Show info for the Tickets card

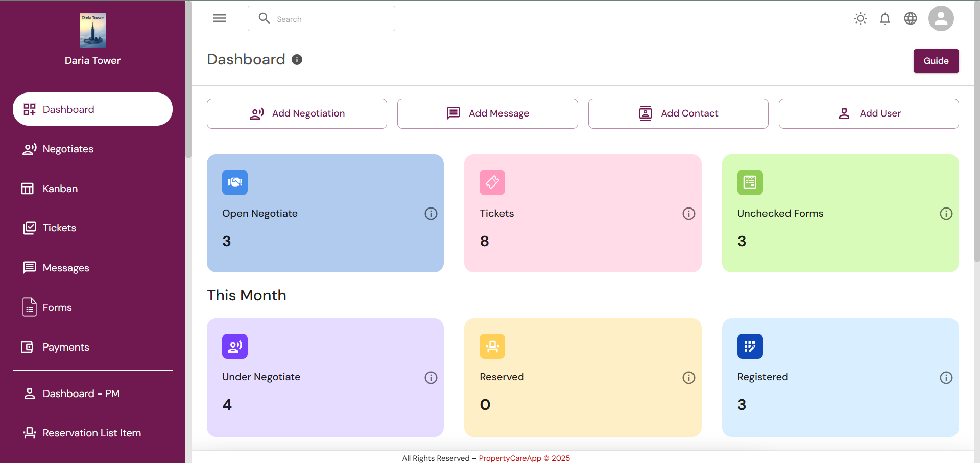(x=688, y=214)
